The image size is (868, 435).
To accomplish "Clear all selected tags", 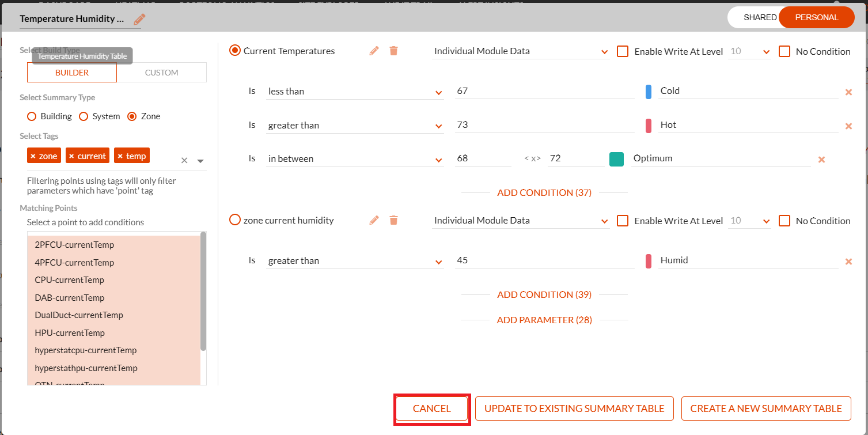I will point(184,161).
